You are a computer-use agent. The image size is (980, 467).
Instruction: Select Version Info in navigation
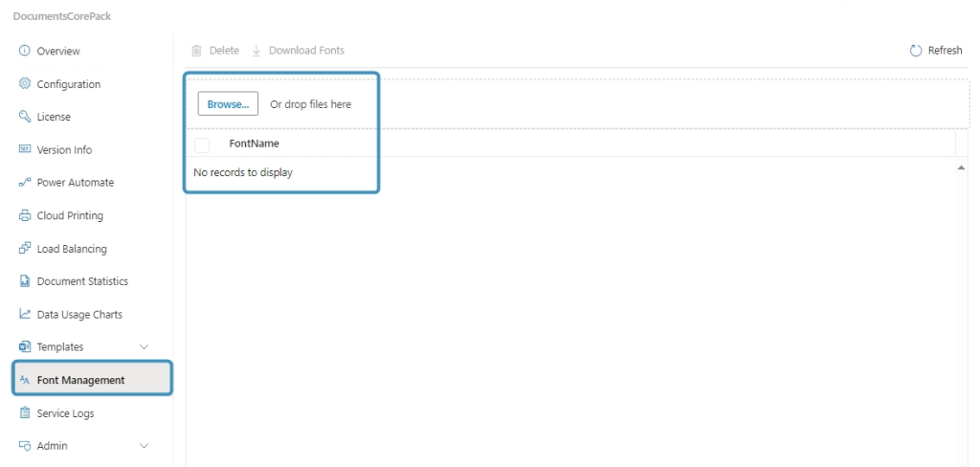pyautogui.click(x=64, y=150)
